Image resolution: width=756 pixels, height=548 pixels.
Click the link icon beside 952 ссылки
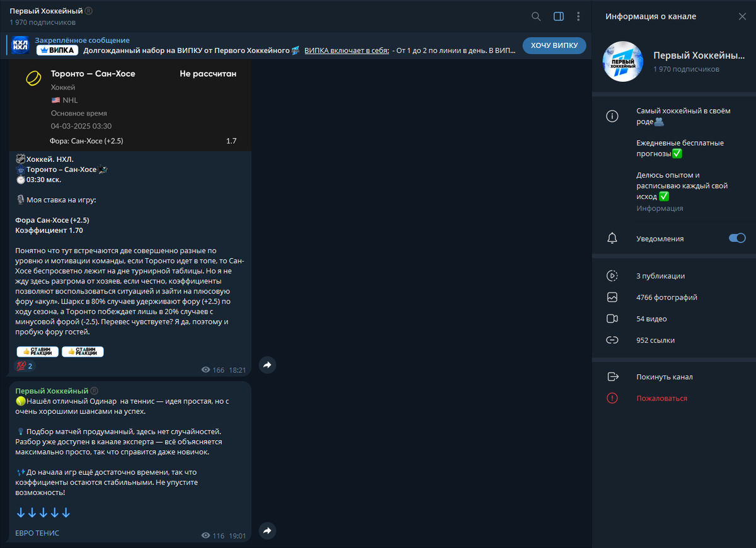612,340
